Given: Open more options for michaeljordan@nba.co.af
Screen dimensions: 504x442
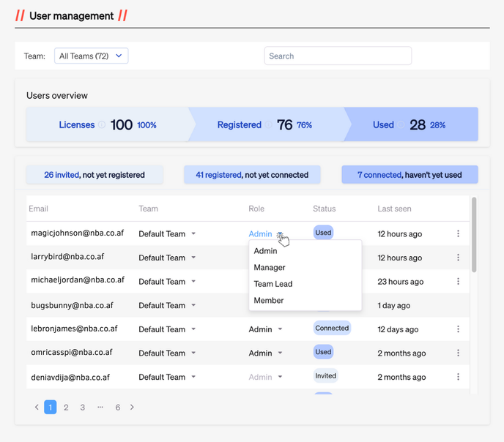Looking at the screenshot, I should (x=458, y=282).
